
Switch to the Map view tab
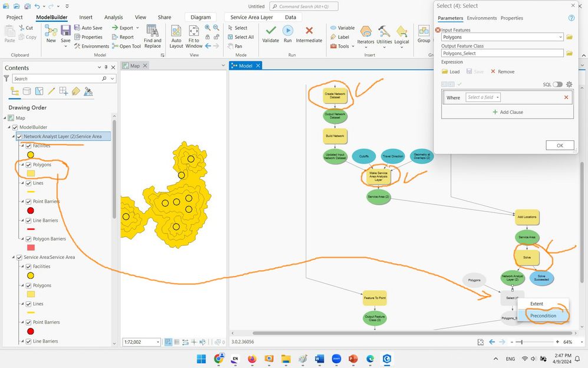point(135,65)
